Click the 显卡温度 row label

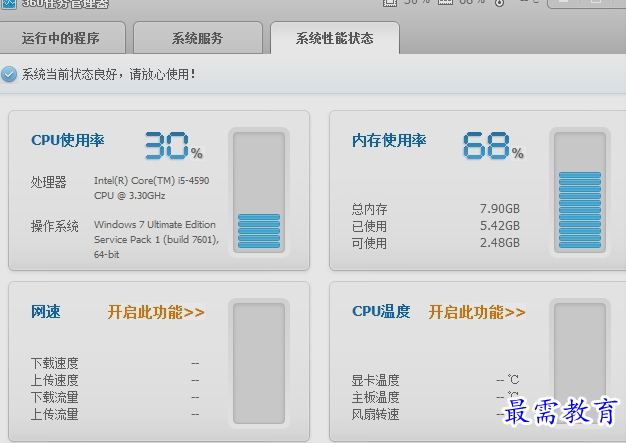tap(375, 380)
